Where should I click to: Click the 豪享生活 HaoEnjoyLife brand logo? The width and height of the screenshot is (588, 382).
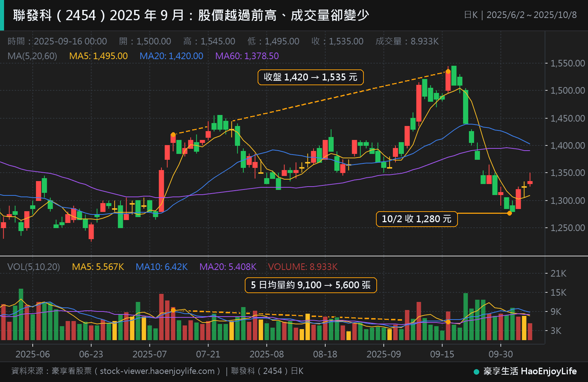click(526, 371)
